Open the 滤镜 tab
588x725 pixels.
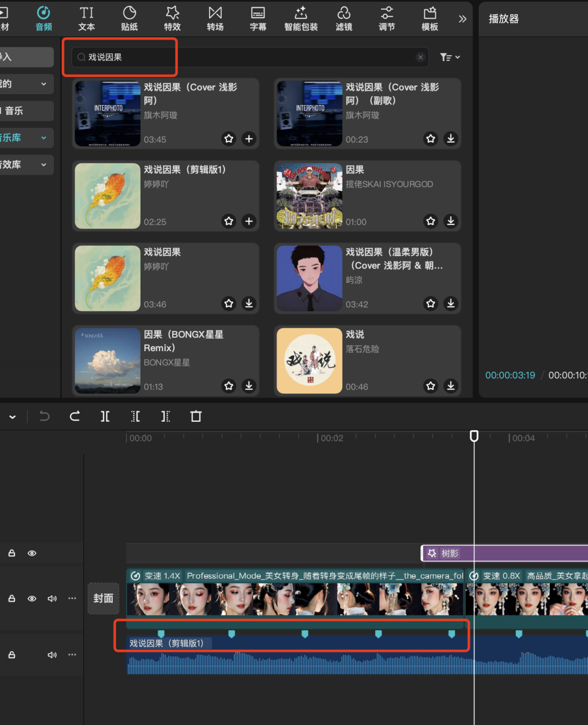(x=344, y=19)
